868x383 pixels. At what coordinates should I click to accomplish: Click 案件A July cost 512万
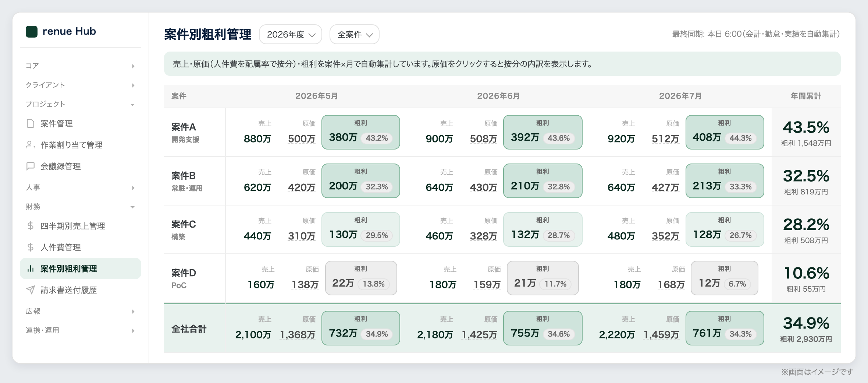click(665, 139)
